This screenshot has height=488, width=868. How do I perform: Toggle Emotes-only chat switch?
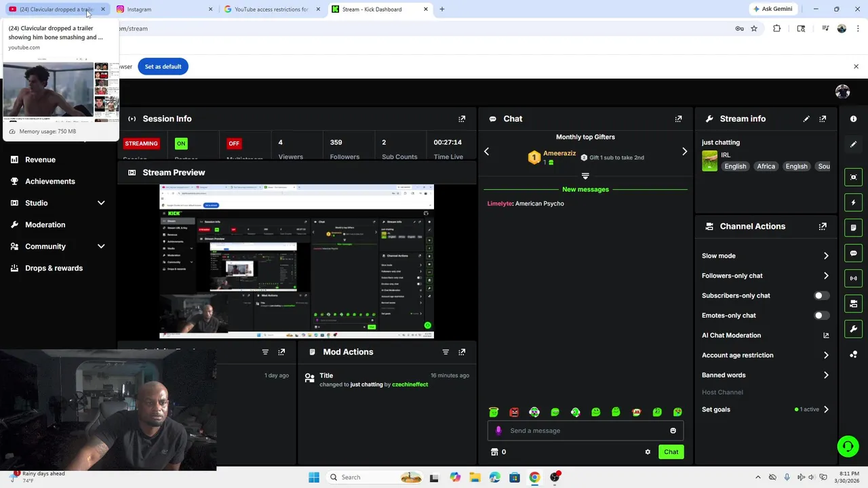(821, 315)
